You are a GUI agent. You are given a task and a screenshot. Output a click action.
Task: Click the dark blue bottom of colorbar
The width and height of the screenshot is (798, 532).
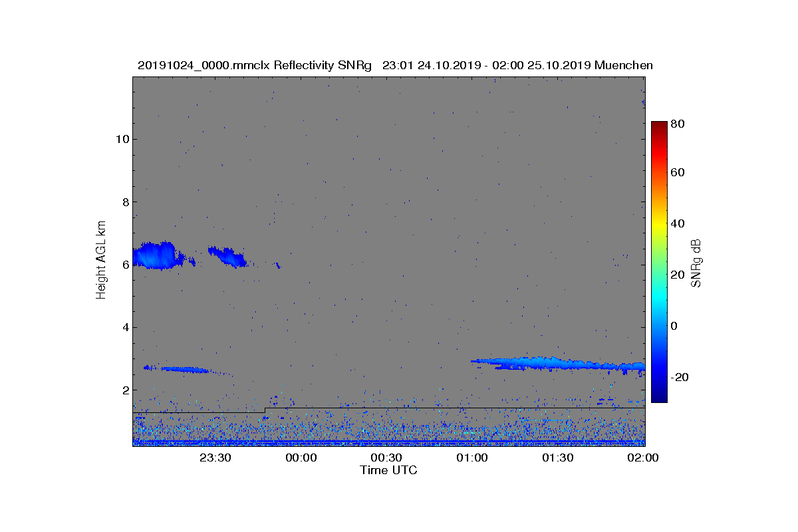(x=658, y=396)
